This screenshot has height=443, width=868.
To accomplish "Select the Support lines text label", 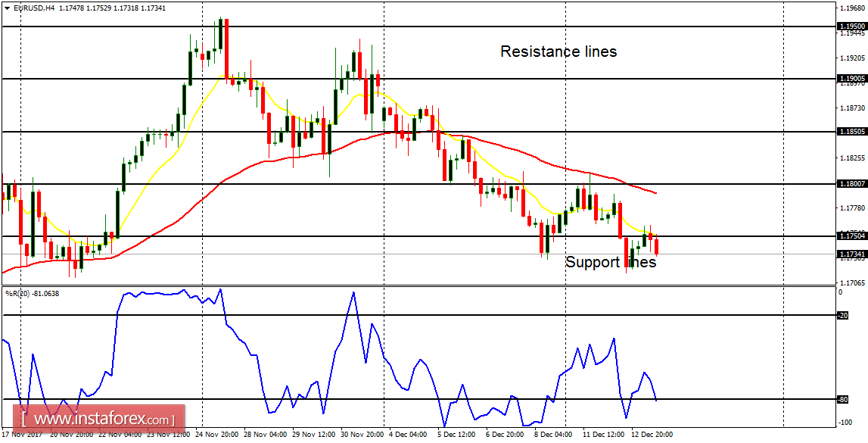I will click(611, 262).
